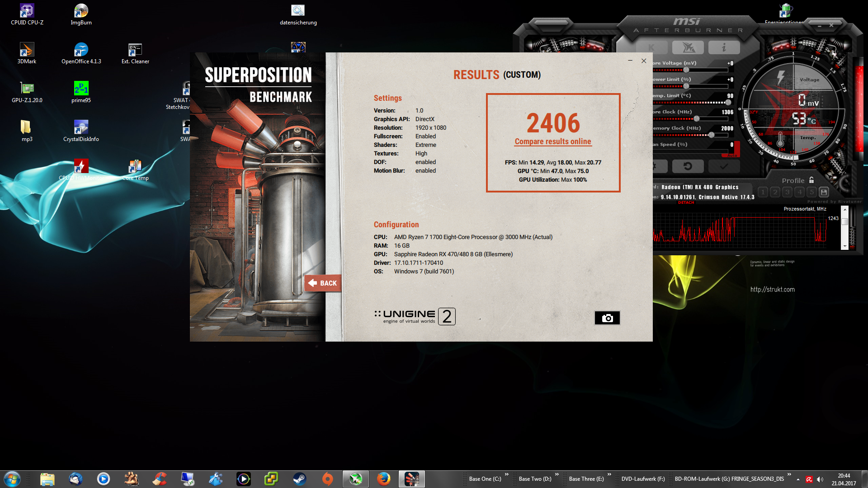Reset Afterburner settings to default
The width and height of the screenshot is (868, 488).
tap(688, 166)
